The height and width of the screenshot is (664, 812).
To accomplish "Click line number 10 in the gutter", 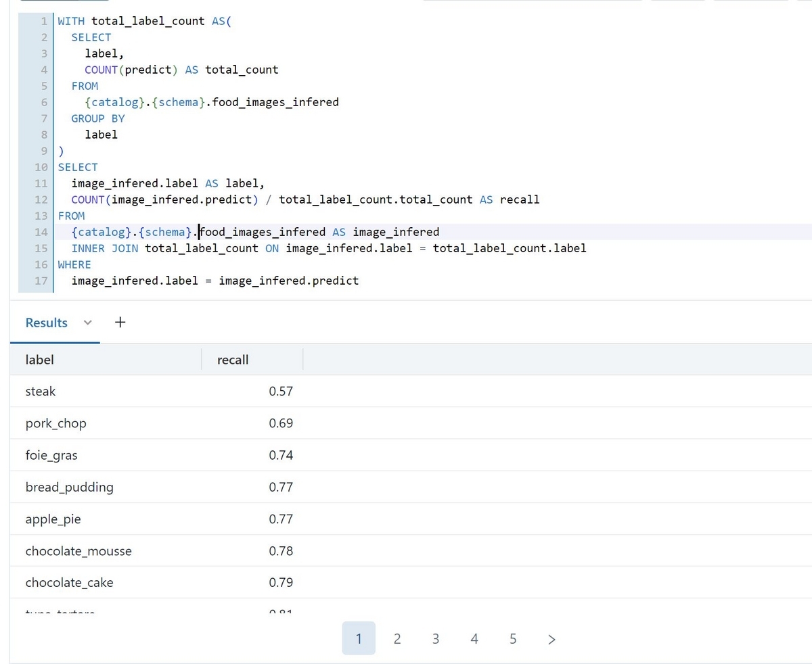I will pyautogui.click(x=41, y=167).
